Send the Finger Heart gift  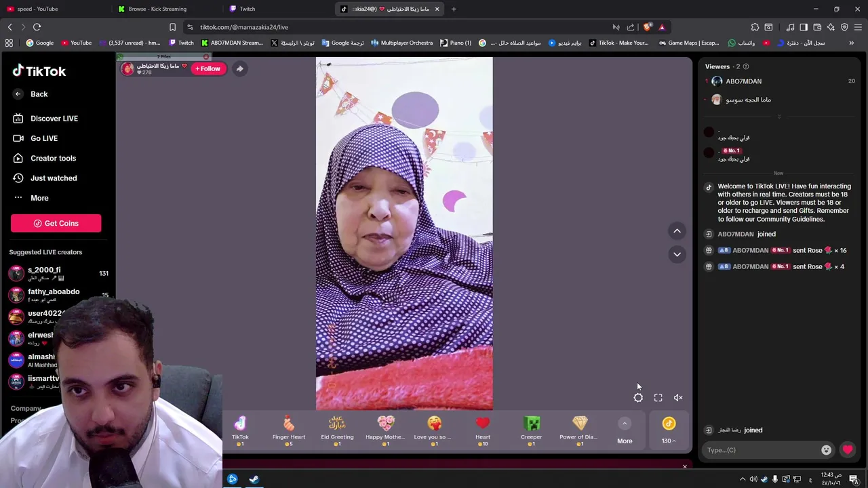point(289,431)
